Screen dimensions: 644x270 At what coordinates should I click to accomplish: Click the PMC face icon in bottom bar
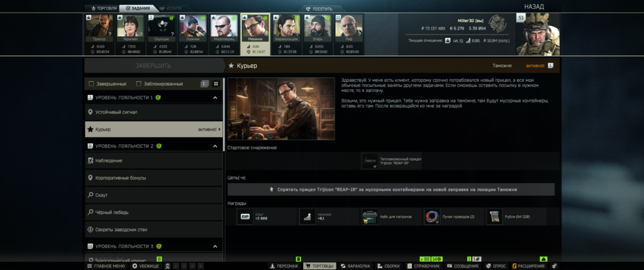point(167,266)
